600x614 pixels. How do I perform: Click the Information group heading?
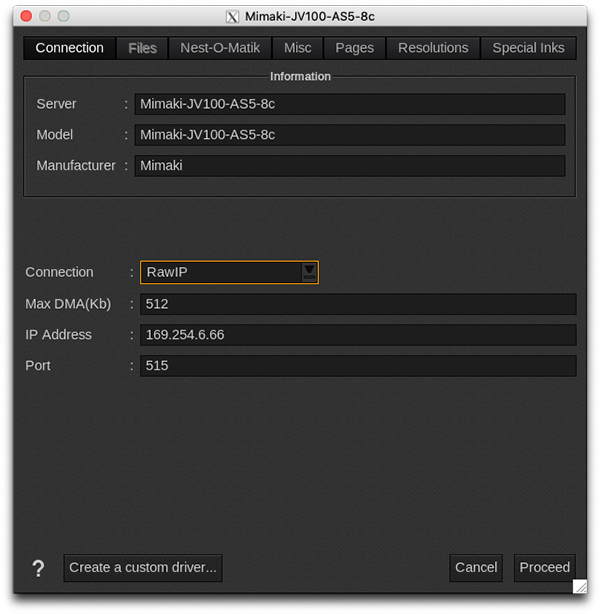point(300,76)
